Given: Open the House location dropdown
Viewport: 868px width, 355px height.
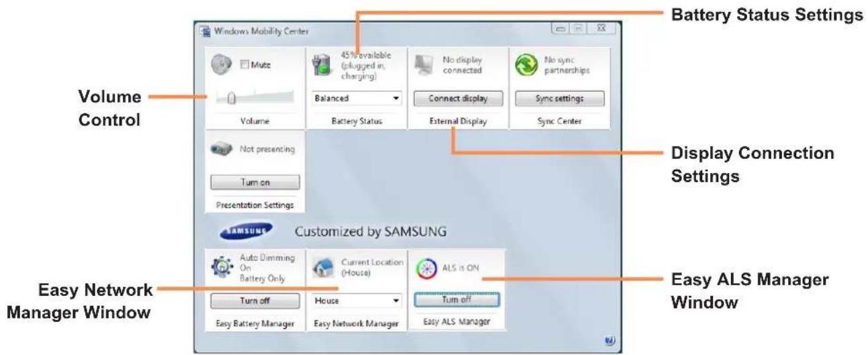Looking at the screenshot, I should coord(357,301).
